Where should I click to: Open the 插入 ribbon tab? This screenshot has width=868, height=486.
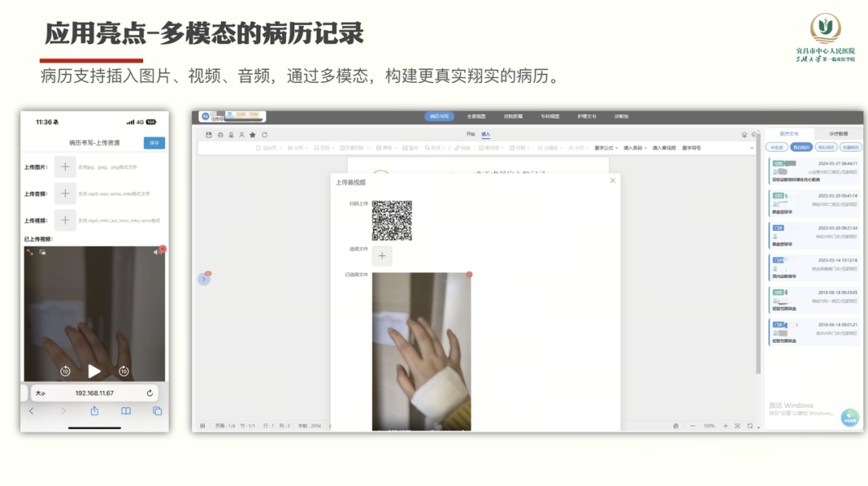point(485,134)
